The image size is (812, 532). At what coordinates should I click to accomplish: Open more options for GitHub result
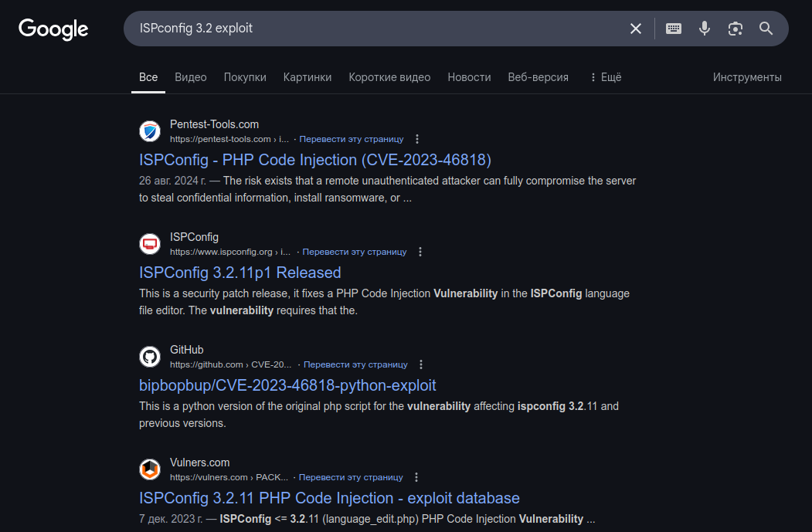pyautogui.click(x=421, y=365)
